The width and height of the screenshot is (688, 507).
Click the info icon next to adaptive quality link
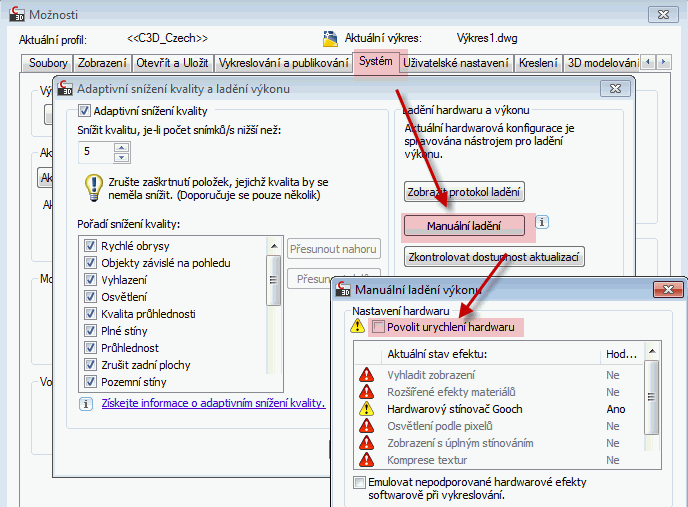[86, 403]
